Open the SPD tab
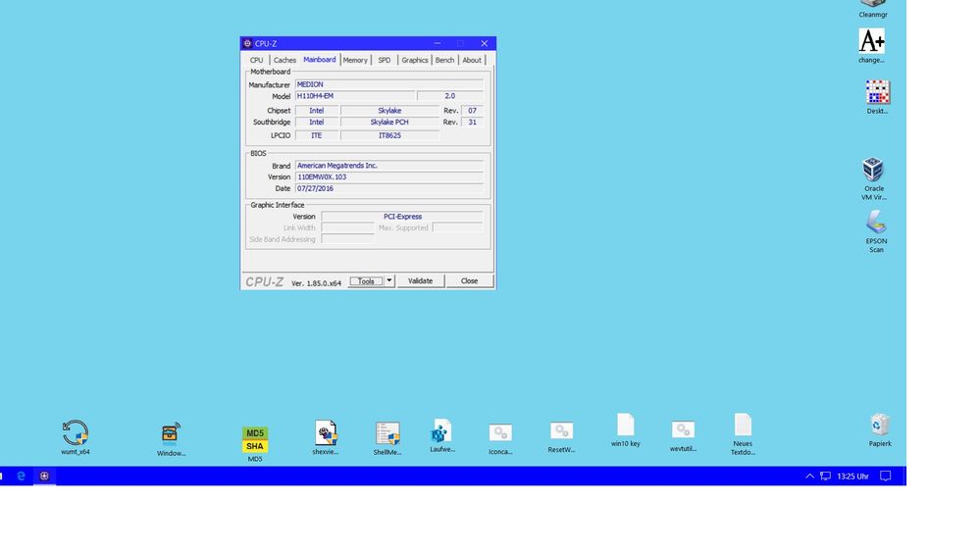The image size is (980, 551). (384, 60)
